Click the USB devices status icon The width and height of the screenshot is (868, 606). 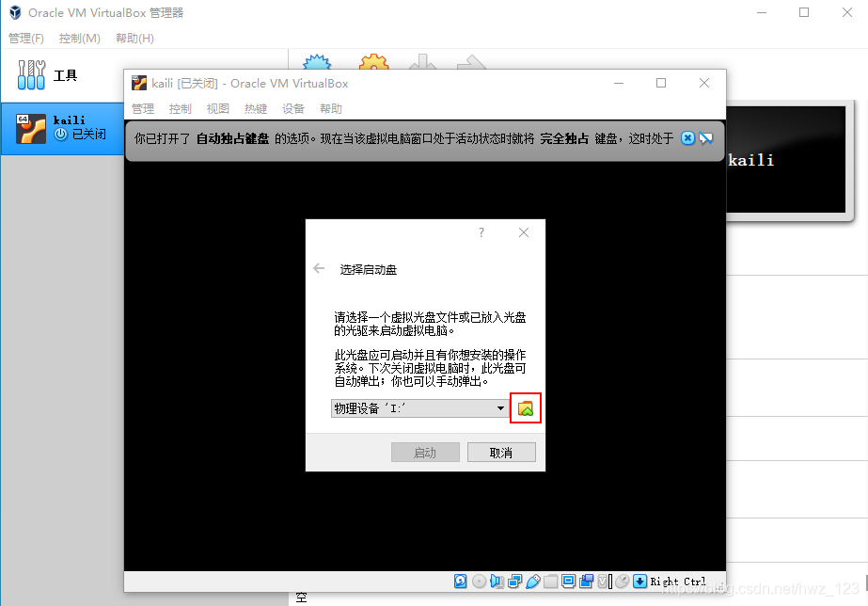pyautogui.click(x=532, y=581)
